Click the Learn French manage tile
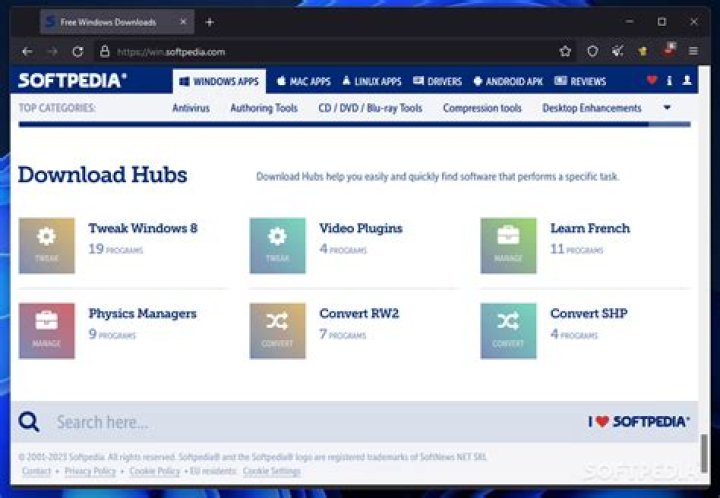Viewport: 720px width, 498px height. tap(508, 246)
